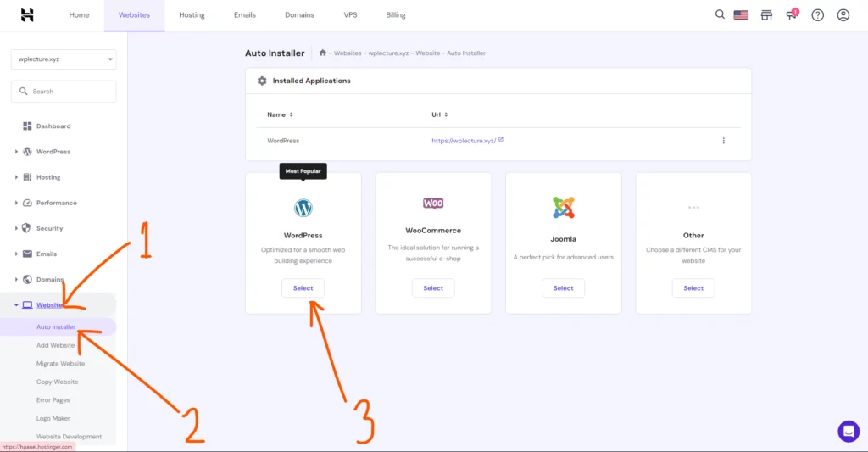Open the https://wplecture.xyz/ link

click(464, 141)
